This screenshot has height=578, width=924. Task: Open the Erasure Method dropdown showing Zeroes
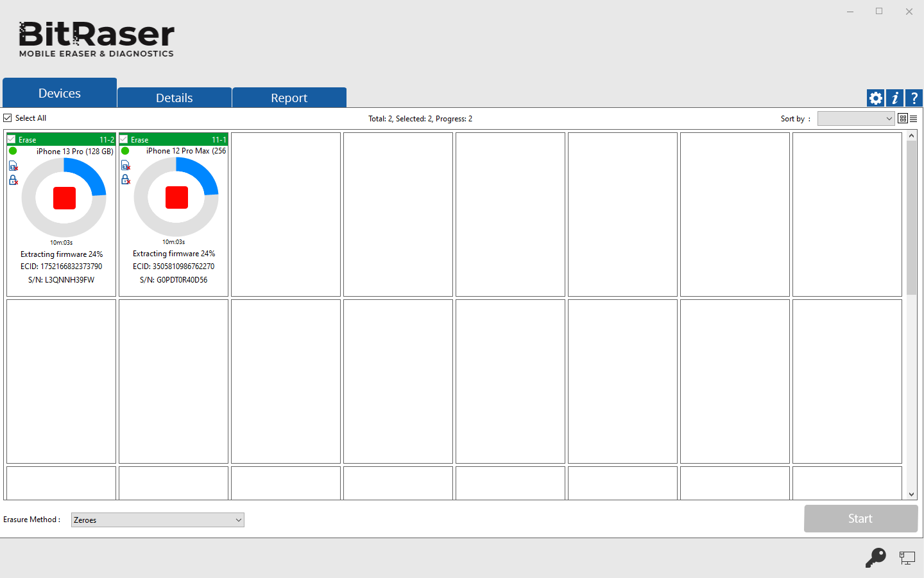tap(158, 520)
